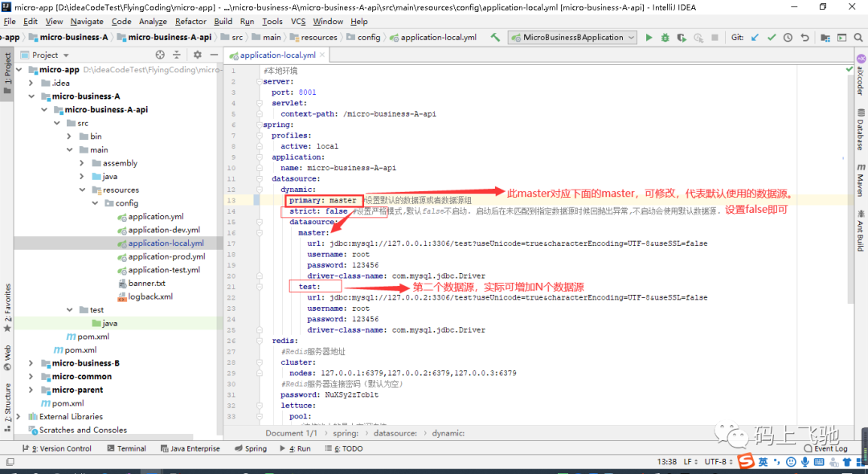Viewport: 868px width, 474px height.
Task: Show Git history clock icon
Action: [788, 38]
